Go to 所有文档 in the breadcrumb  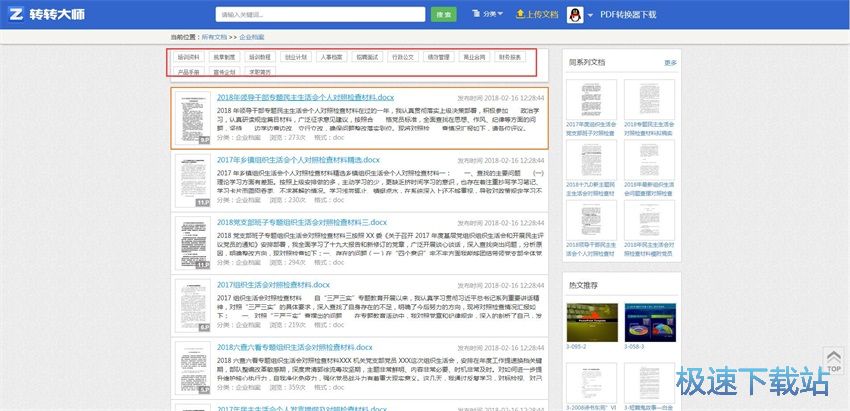[214, 37]
